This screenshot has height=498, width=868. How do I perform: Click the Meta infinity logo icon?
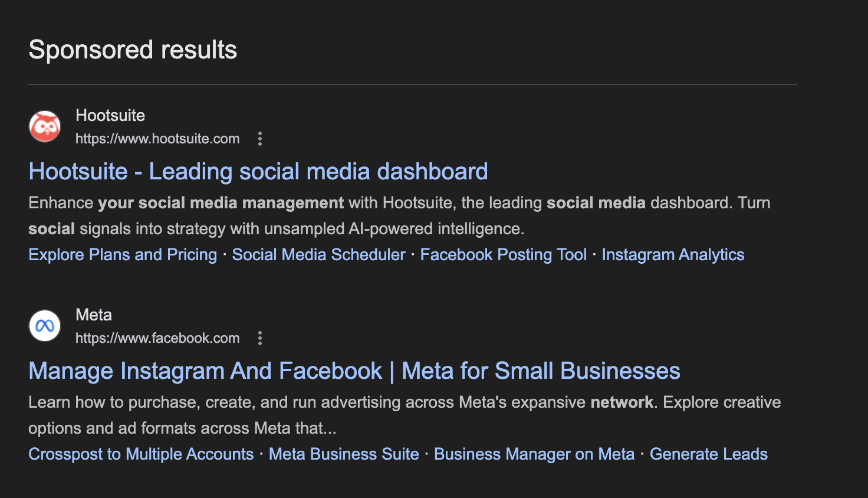tap(44, 325)
